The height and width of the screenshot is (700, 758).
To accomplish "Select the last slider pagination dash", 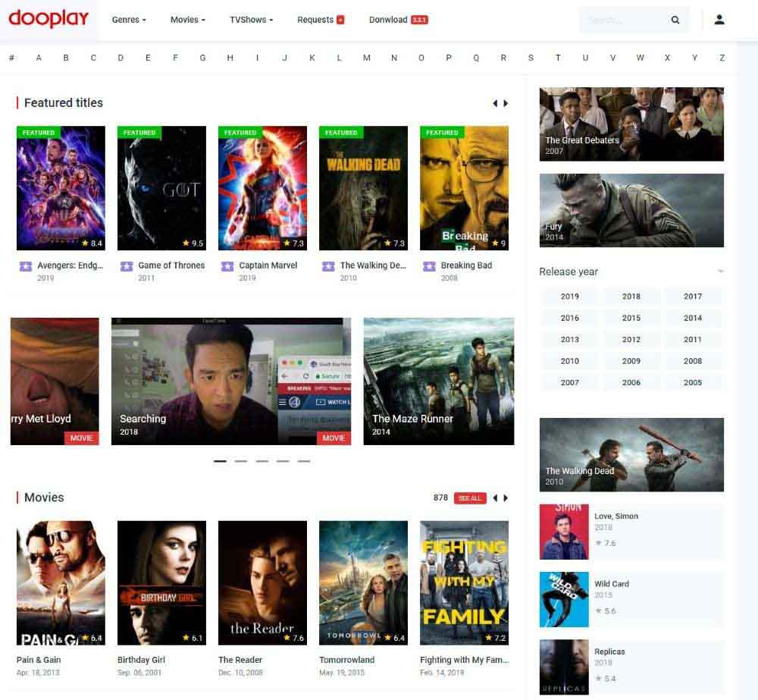I will [x=304, y=462].
